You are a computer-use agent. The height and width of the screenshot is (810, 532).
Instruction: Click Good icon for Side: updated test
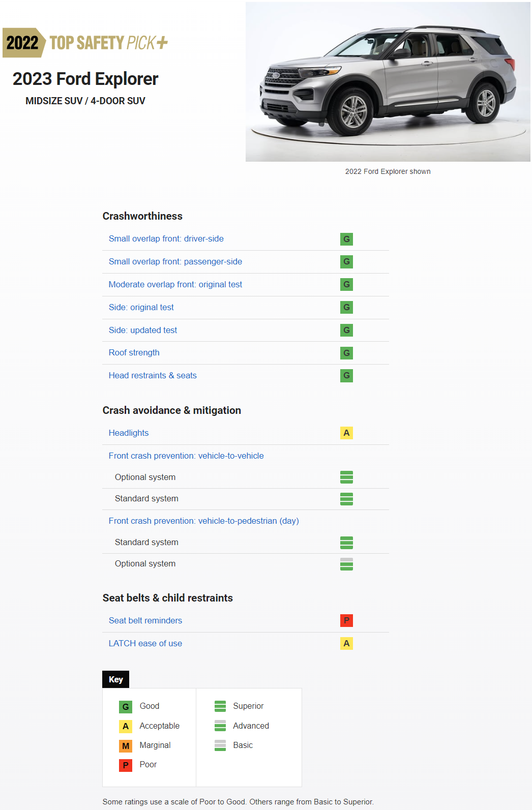[x=346, y=331]
